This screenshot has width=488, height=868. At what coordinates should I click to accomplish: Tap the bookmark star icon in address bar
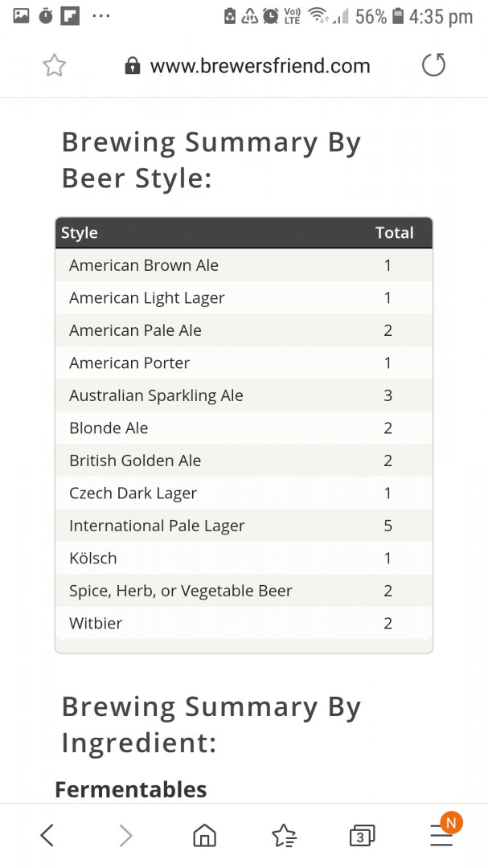pyautogui.click(x=55, y=66)
